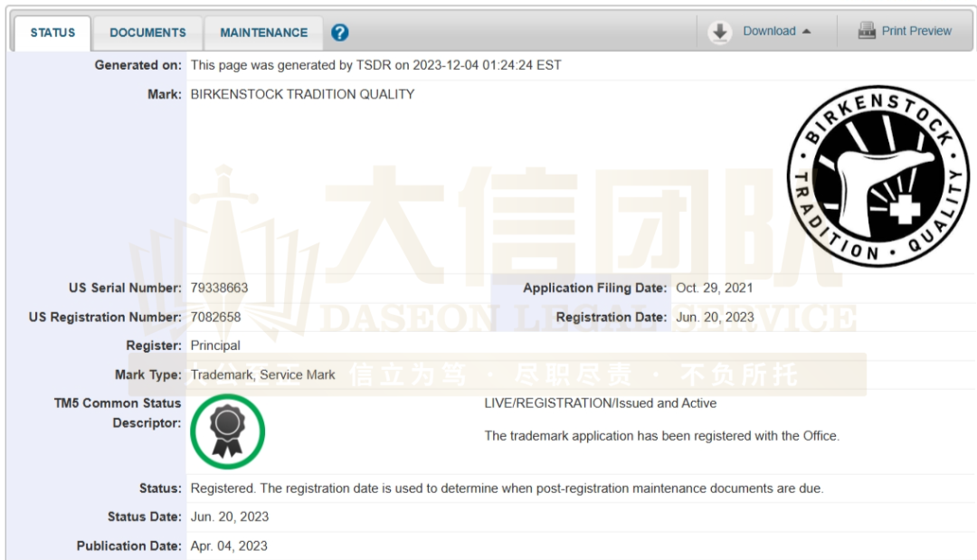Go to the MAINTENANCE tab

coord(263,33)
